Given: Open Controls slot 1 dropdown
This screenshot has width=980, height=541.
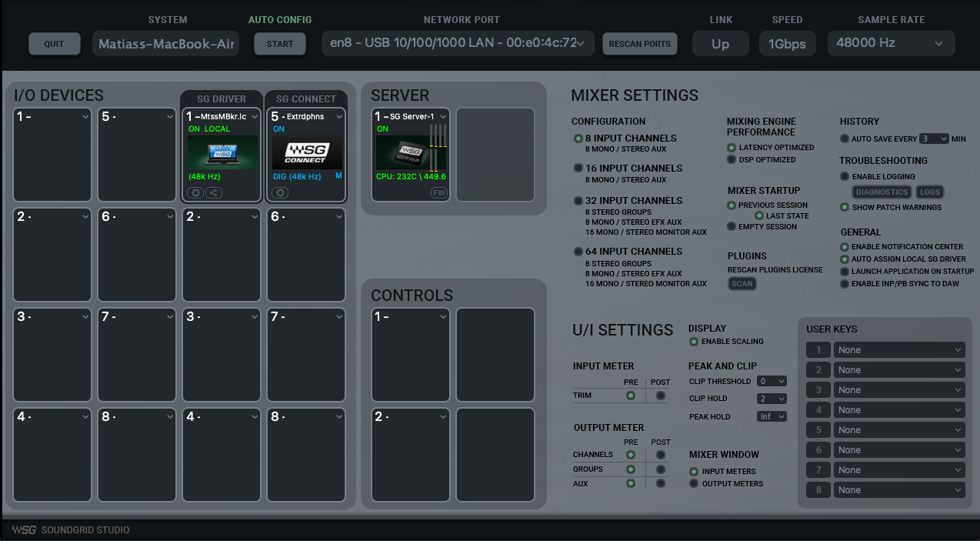Looking at the screenshot, I should 442,317.
